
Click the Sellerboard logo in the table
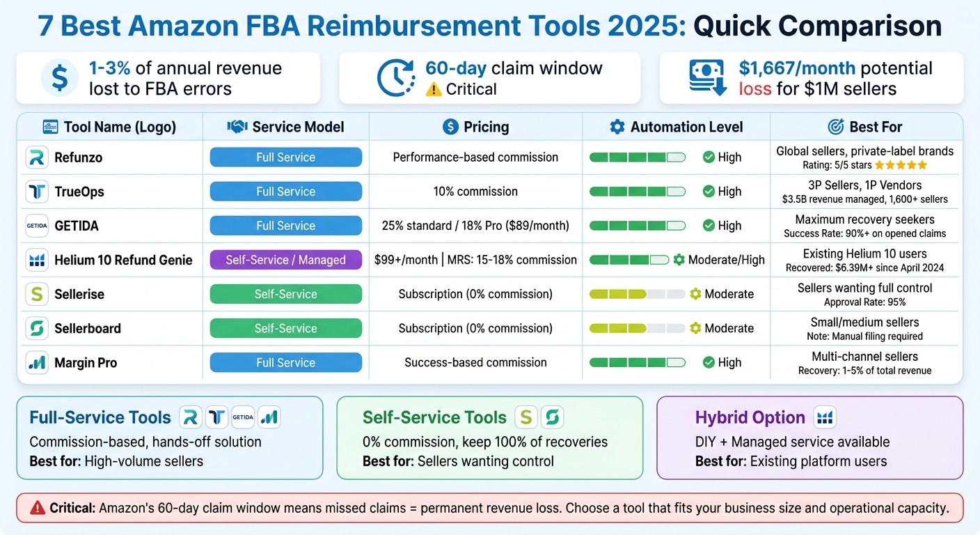point(36,328)
